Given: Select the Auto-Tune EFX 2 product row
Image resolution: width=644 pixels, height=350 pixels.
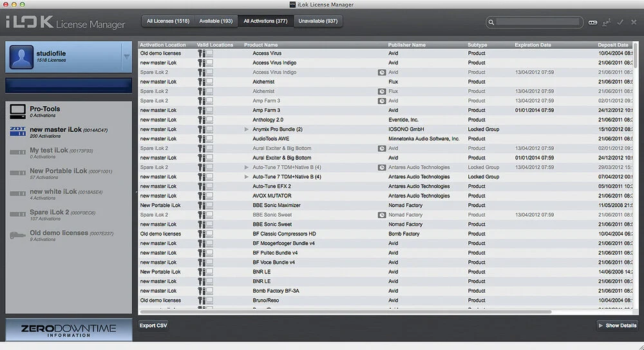Looking at the screenshot, I should tap(386, 187).
